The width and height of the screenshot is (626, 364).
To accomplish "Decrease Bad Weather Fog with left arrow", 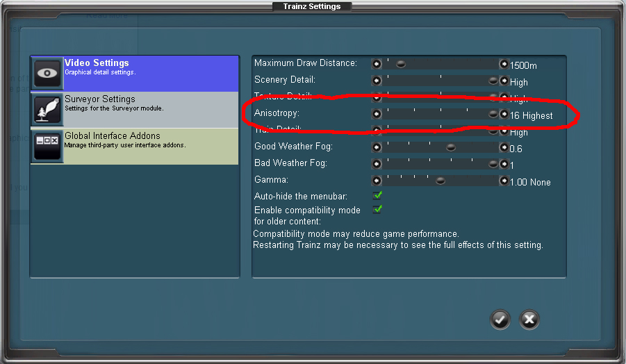I will pyautogui.click(x=377, y=164).
